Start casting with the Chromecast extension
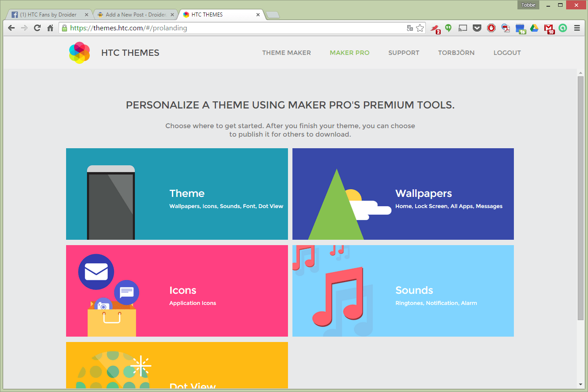 click(463, 28)
